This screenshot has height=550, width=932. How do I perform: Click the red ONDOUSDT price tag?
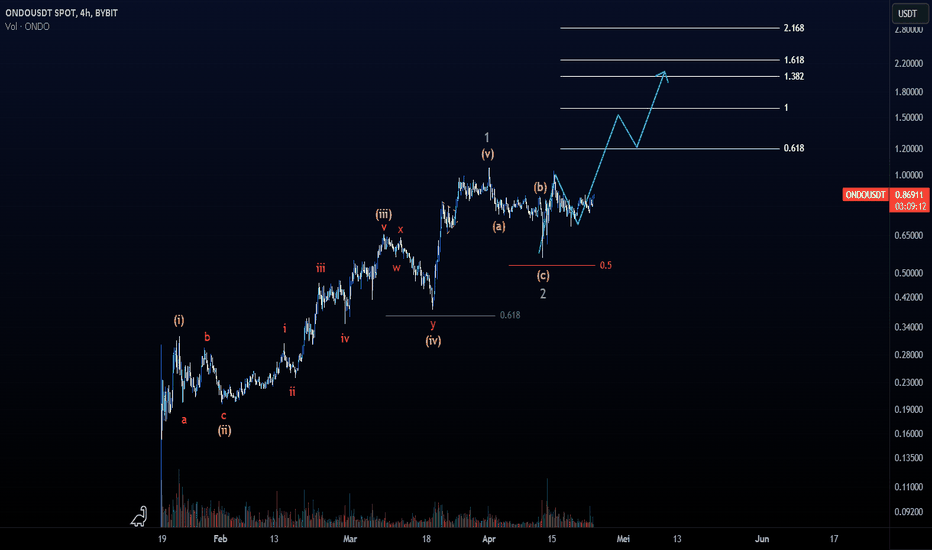point(865,195)
